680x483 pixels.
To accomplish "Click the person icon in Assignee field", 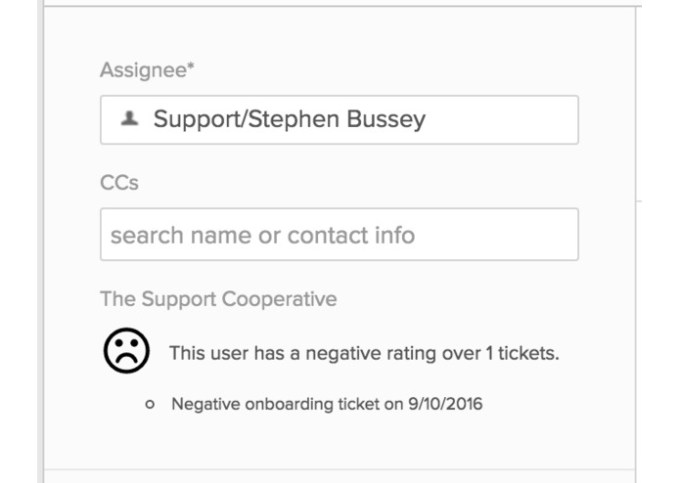I will (x=128, y=120).
